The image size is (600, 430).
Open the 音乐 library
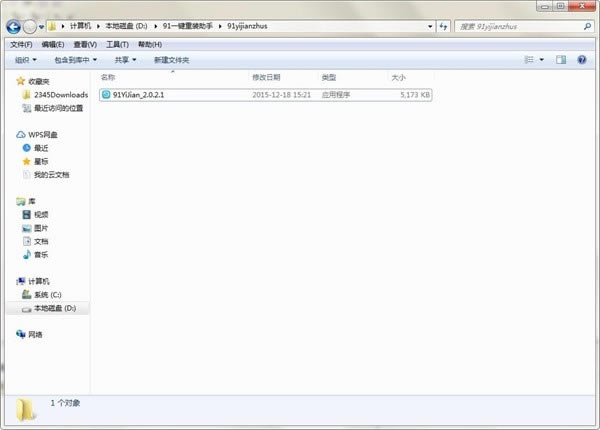(41, 255)
